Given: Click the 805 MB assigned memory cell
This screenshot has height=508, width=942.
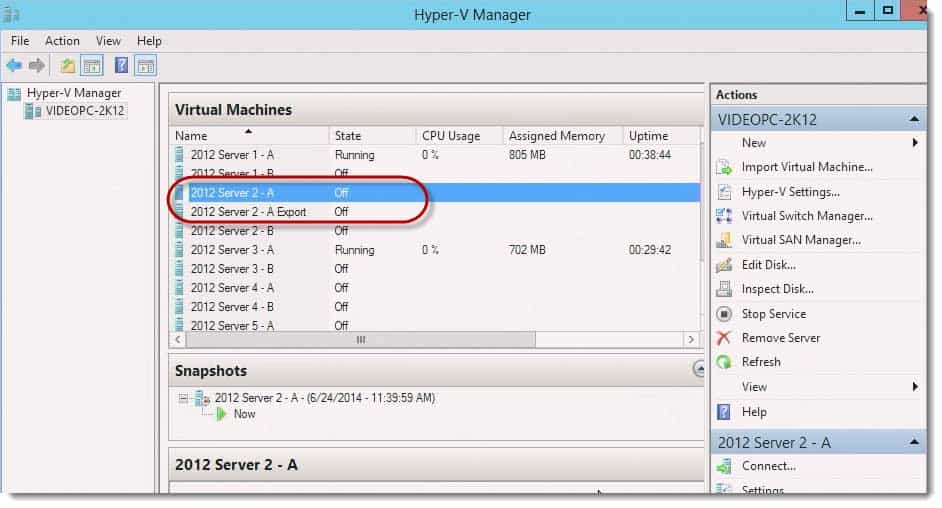Looking at the screenshot, I should click(527, 155).
